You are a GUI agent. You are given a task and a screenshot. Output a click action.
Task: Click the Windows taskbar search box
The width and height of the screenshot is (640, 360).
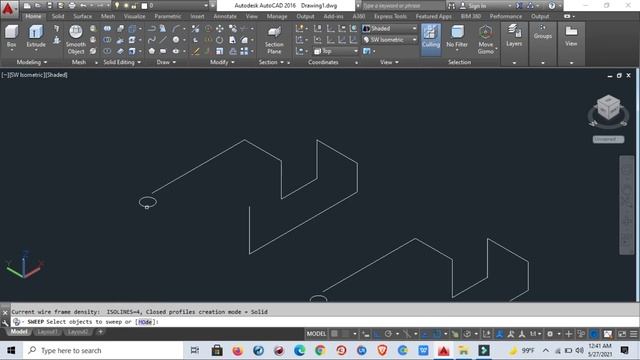tap(102, 351)
